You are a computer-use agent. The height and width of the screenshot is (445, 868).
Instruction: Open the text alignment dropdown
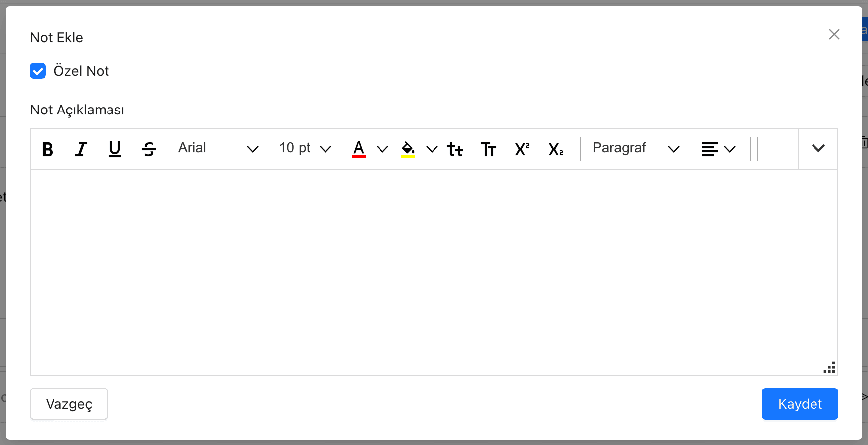(x=718, y=149)
